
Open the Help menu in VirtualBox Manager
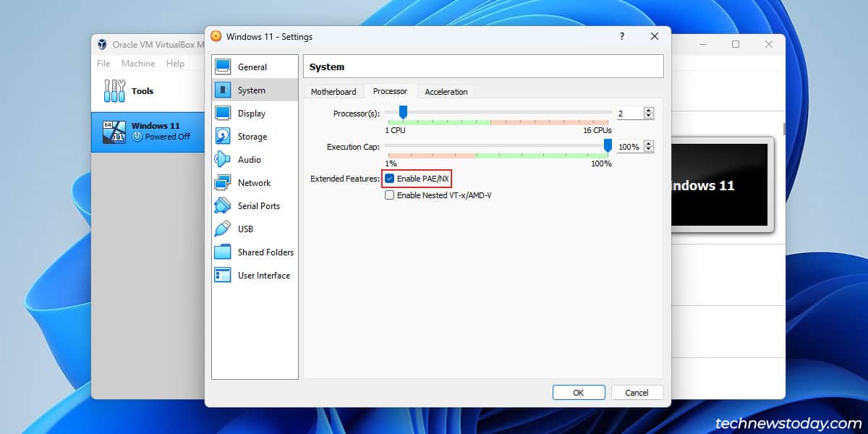point(175,64)
